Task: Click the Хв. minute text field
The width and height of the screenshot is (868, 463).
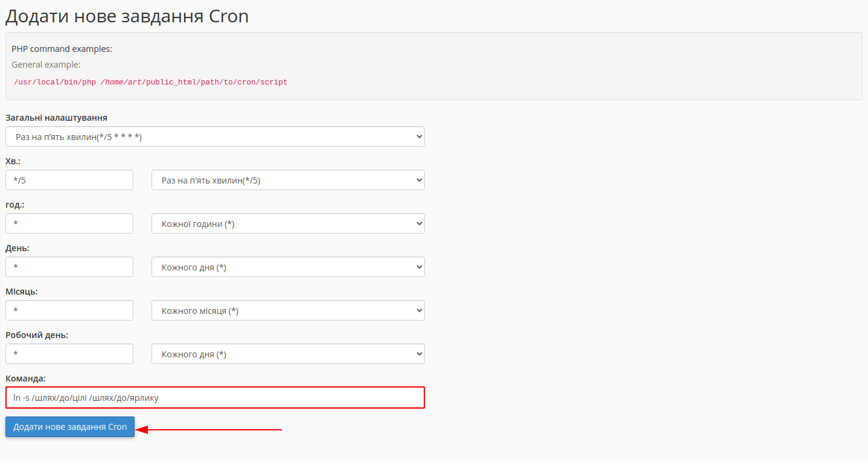Action: tap(69, 180)
